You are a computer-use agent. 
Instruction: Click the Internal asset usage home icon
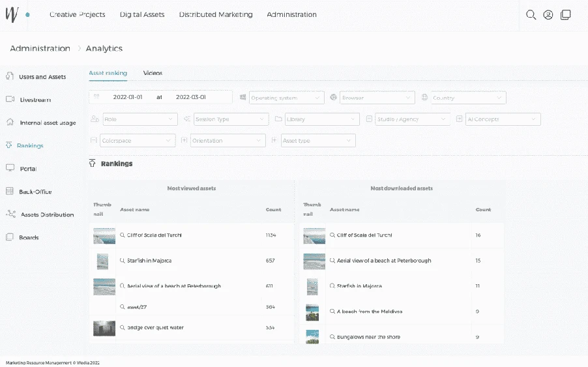pos(10,122)
